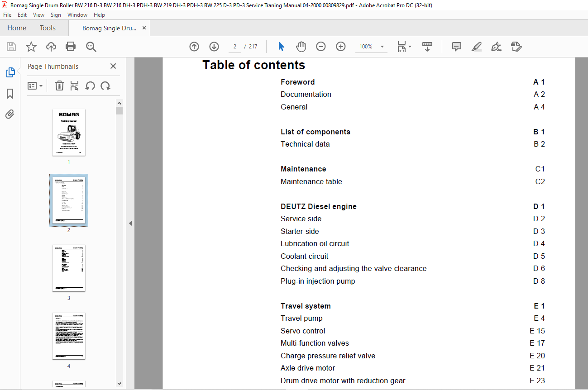588x390 pixels.
Task: Bookmark file with the star icon
Action: click(31, 47)
